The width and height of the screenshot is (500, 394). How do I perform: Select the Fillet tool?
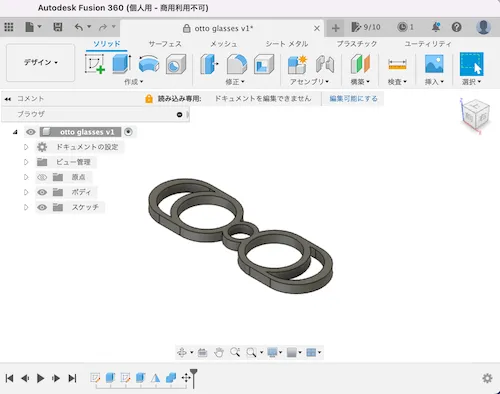pyautogui.click(x=237, y=64)
